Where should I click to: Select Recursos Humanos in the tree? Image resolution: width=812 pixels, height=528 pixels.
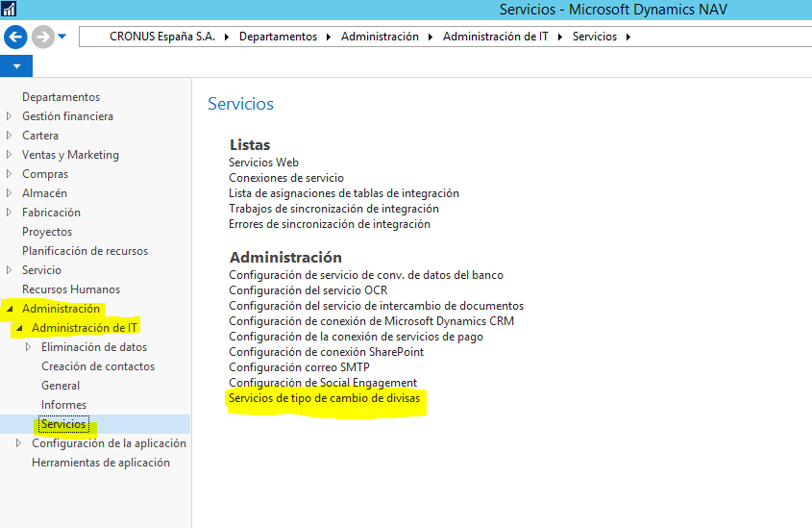click(71, 289)
